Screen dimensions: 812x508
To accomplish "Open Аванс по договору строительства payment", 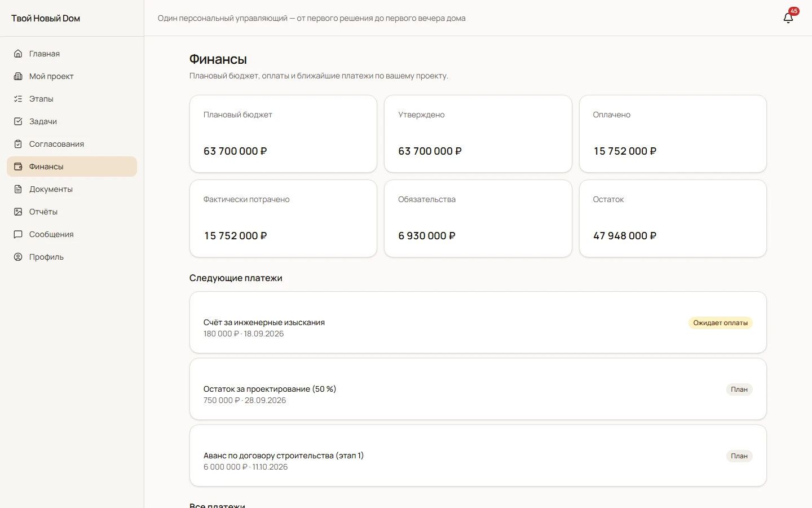I will click(478, 456).
